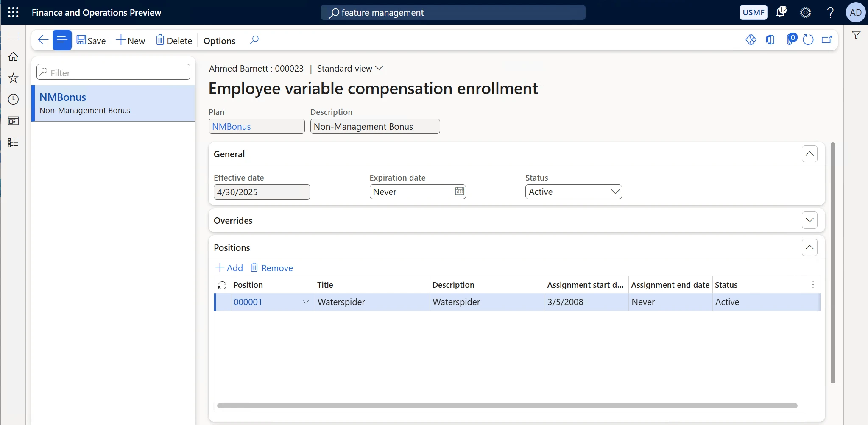Toggle the list view panel button
The image size is (868, 425).
tap(62, 40)
